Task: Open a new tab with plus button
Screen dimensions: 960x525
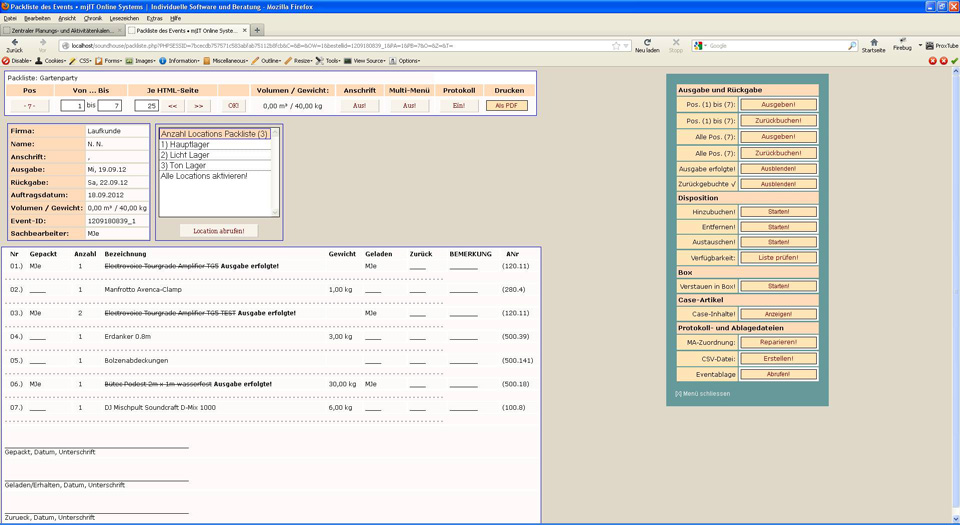Action: [x=257, y=30]
